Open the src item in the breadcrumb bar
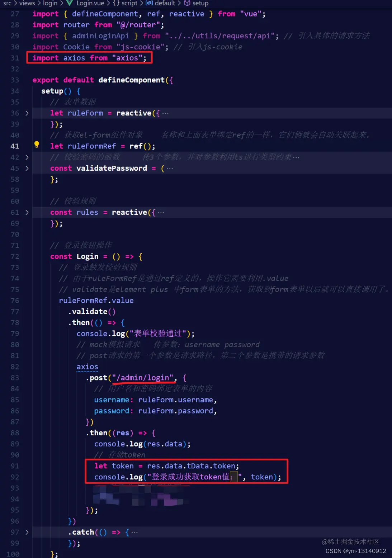 [x=7, y=3]
